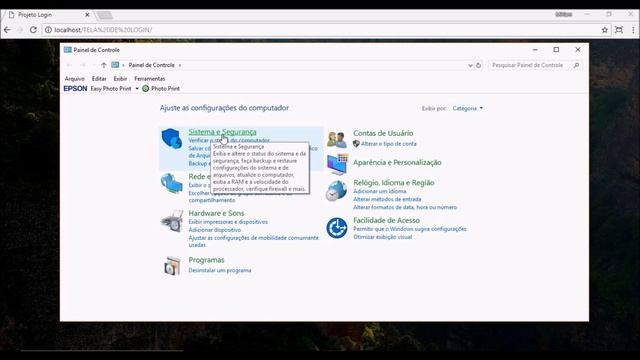Viewport: 640px width, 360px height.
Task: Open Facilidade de Acesso link
Action: click(x=386, y=220)
